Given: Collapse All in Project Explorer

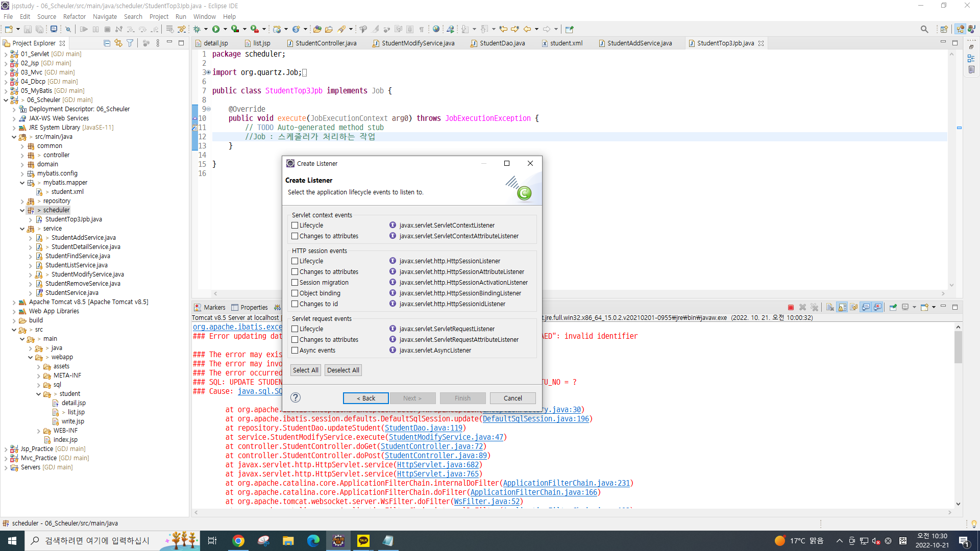Looking at the screenshot, I should pyautogui.click(x=107, y=43).
